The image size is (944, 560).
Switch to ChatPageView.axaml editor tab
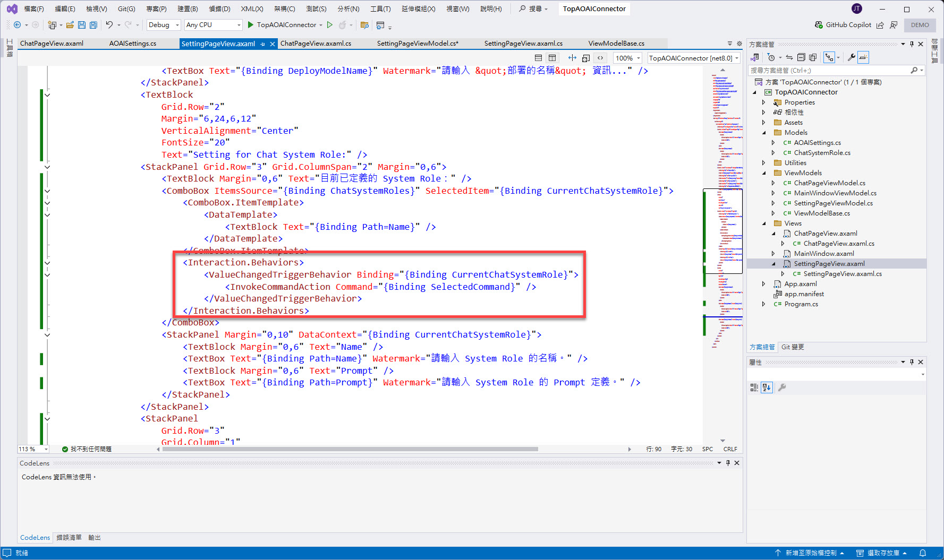tap(52, 44)
